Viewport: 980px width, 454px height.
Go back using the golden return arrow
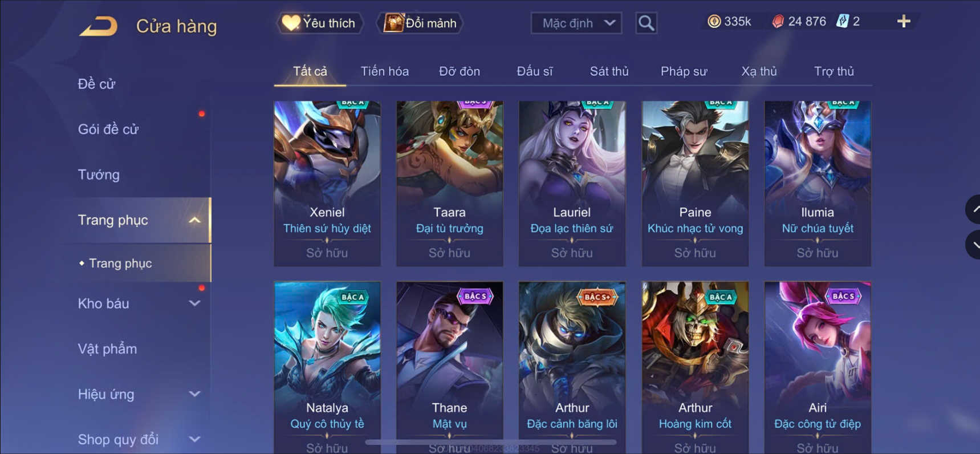[x=98, y=26]
